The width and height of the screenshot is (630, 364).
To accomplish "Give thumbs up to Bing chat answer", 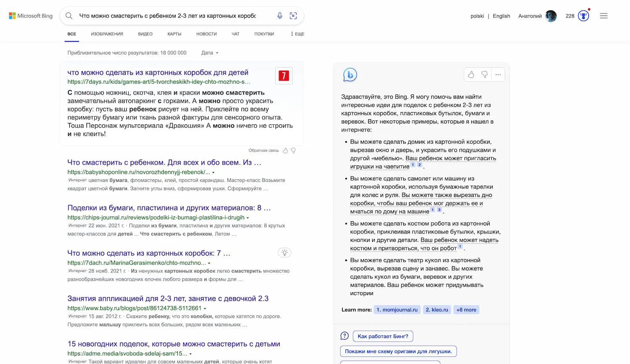I will click(471, 74).
